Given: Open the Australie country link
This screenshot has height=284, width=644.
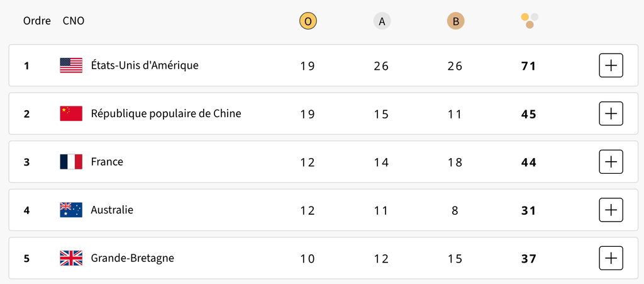Looking at the screenshot, I should click(112, 210).
